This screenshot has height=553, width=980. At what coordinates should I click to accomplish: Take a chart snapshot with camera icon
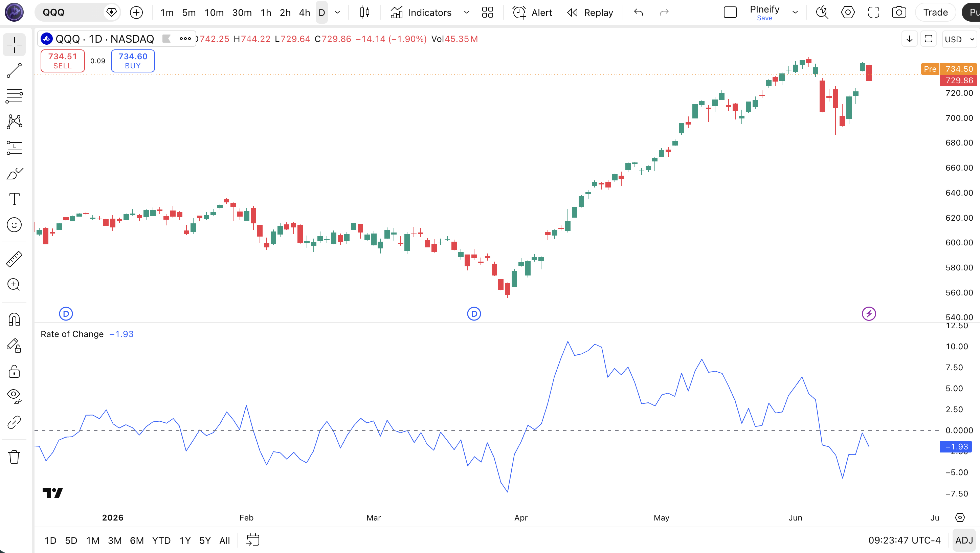(899, 13)
